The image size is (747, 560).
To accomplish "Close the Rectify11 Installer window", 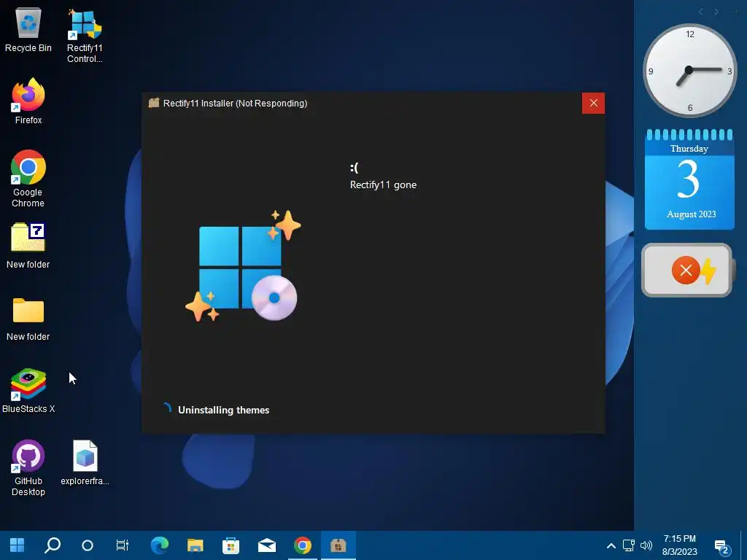I will coord(593,104).
